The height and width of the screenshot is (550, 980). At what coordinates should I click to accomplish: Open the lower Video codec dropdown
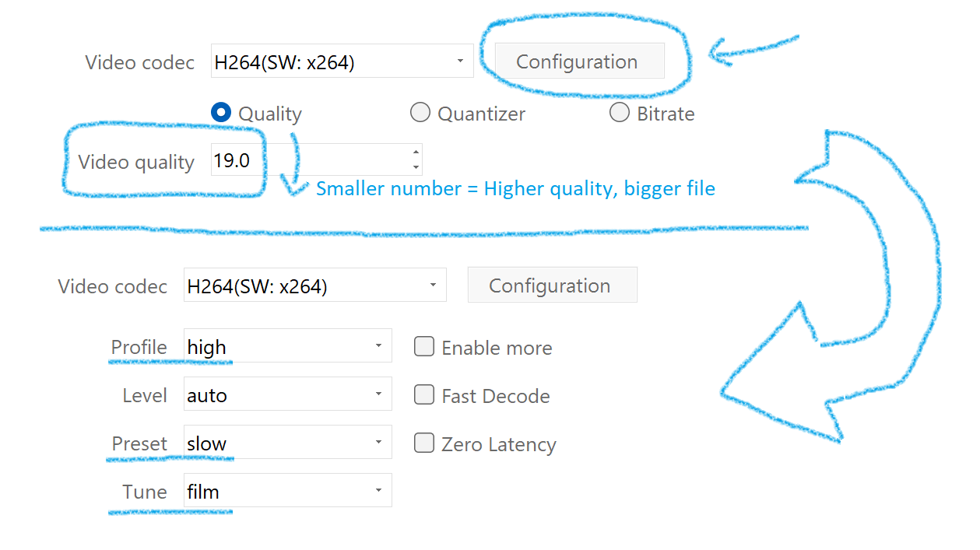(x=314, y=286)
